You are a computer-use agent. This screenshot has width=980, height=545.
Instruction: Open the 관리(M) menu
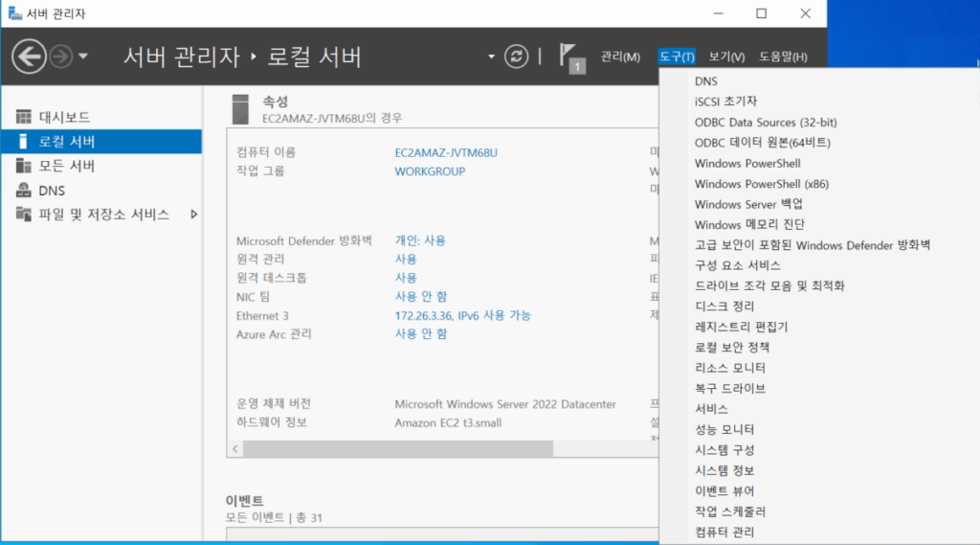coord(620,57)
